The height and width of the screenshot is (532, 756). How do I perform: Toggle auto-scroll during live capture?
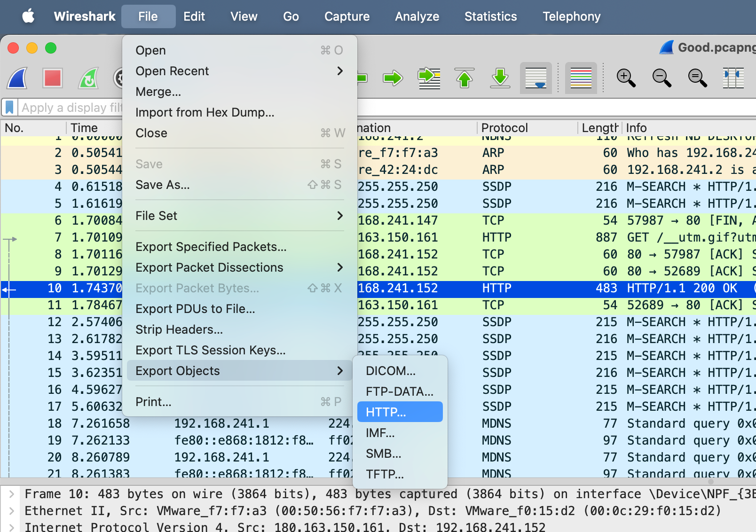pyautogui.click(x=536, y=78)
